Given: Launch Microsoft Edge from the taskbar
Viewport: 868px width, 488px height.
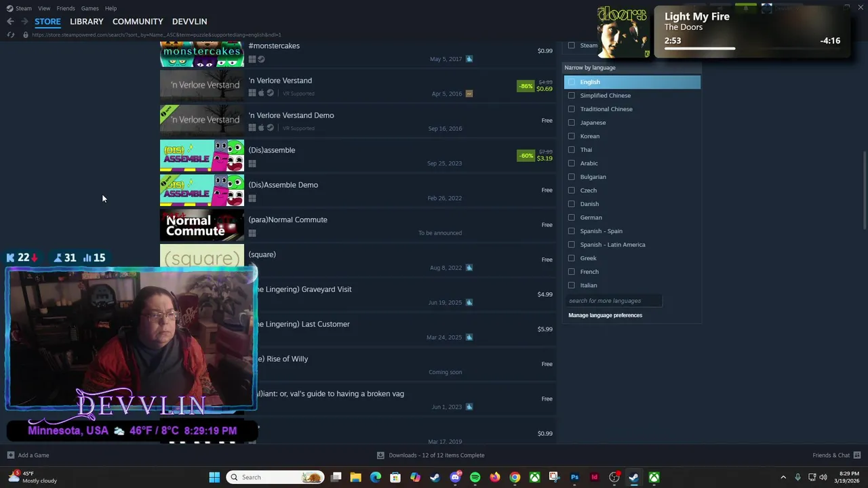Looking at the screenshot, I should [376, 477].
